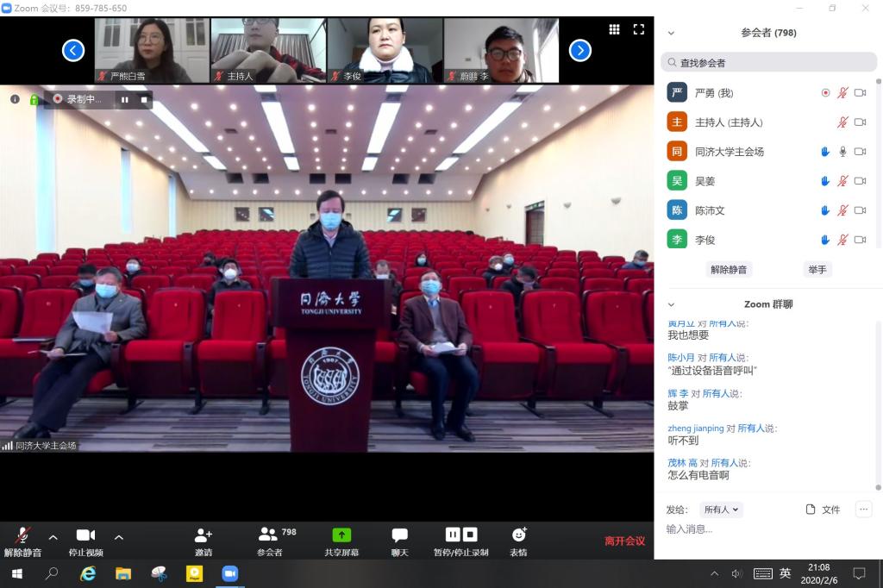Open the recipient dropdown 所有人

click(721, 510)
